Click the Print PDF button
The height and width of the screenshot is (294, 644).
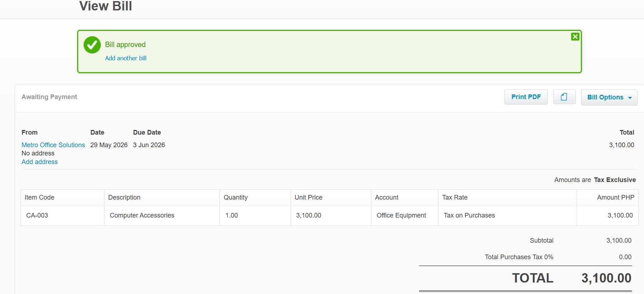coord(526,97)
